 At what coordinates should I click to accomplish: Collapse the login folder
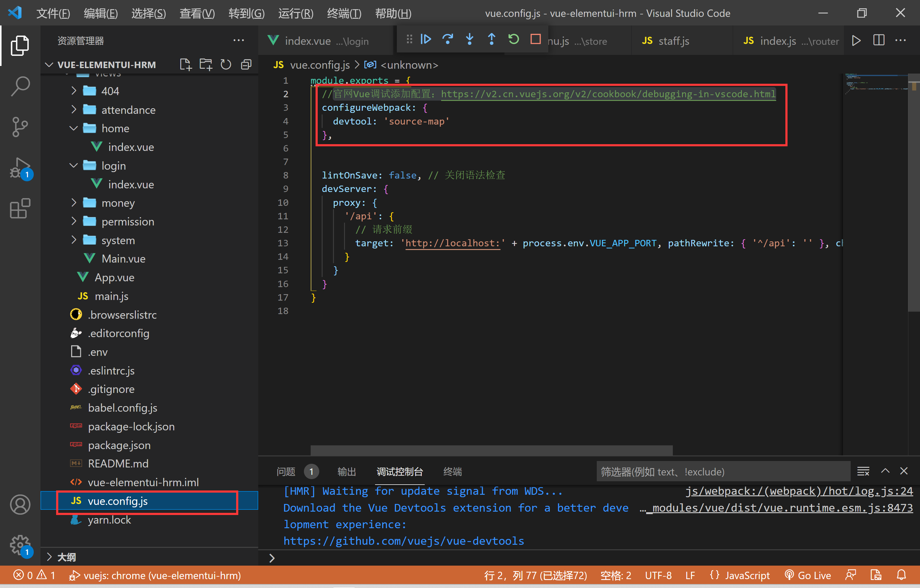(x=149, y=165)
